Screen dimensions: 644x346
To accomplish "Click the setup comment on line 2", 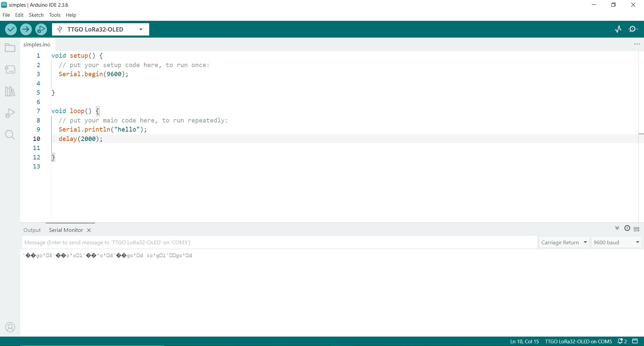I will 134,65.
